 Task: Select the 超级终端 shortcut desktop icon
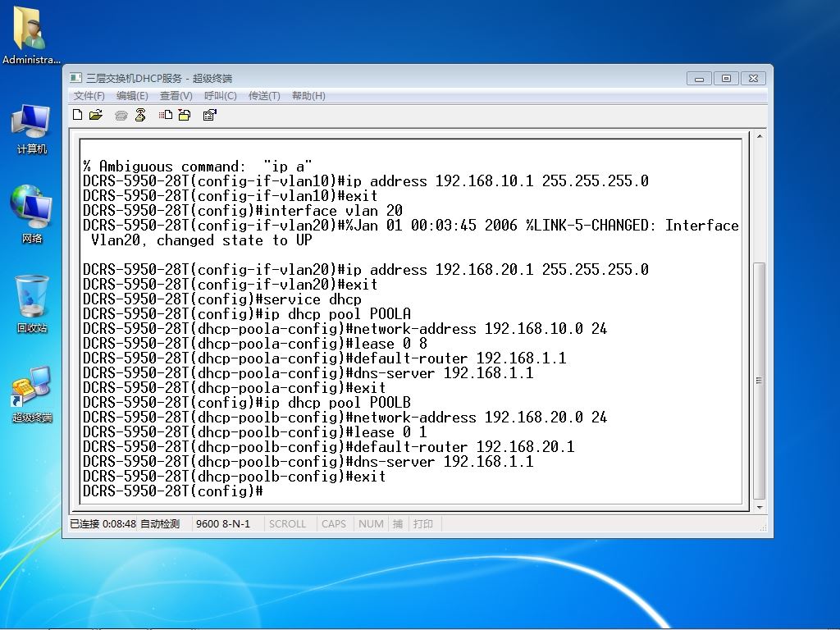[32, 395]
